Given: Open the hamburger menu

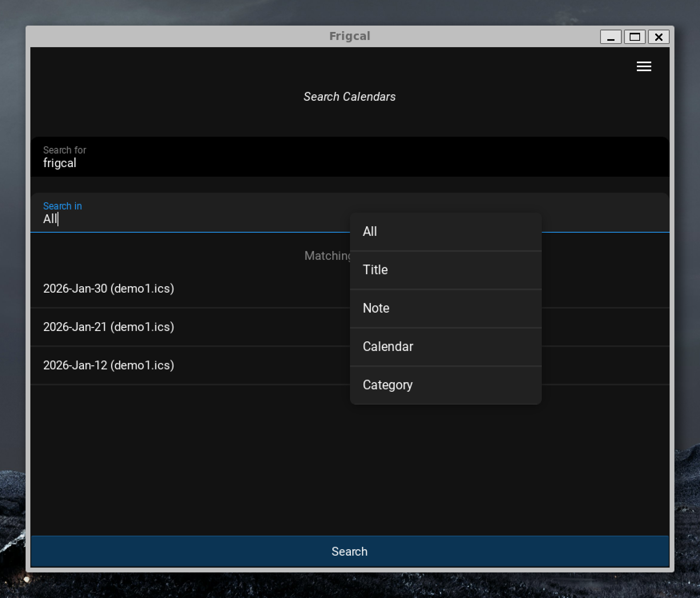Looking at the screenshot, I should click(644, 66).
